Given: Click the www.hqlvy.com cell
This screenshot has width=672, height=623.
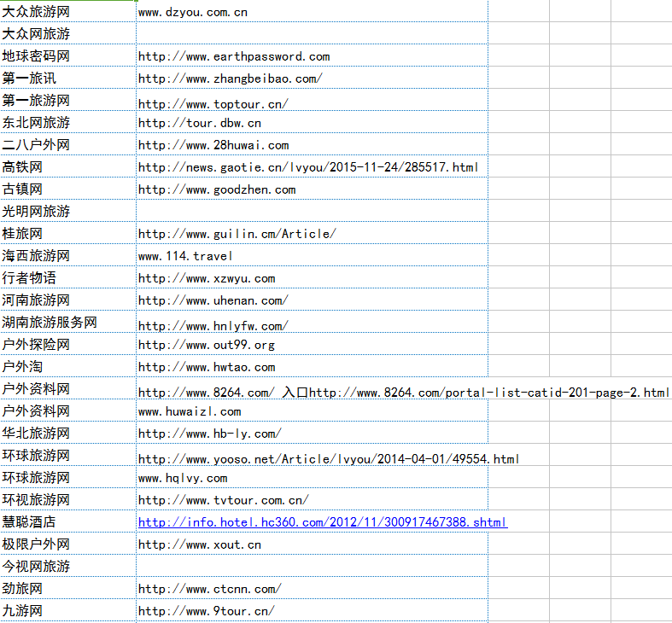Looking at the screenshot, I should [x=312, y=478].
